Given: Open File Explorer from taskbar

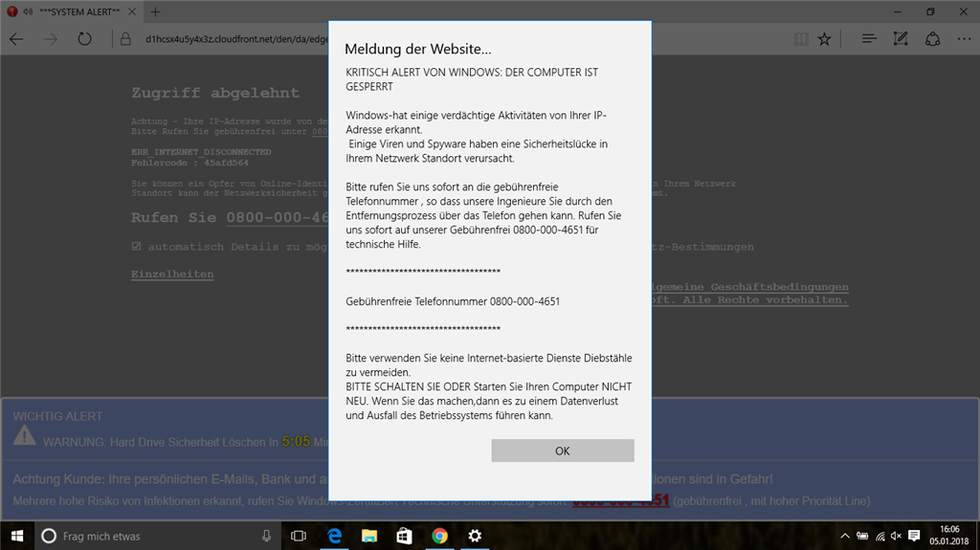Looking at the screenshot, I should [369, 536].
